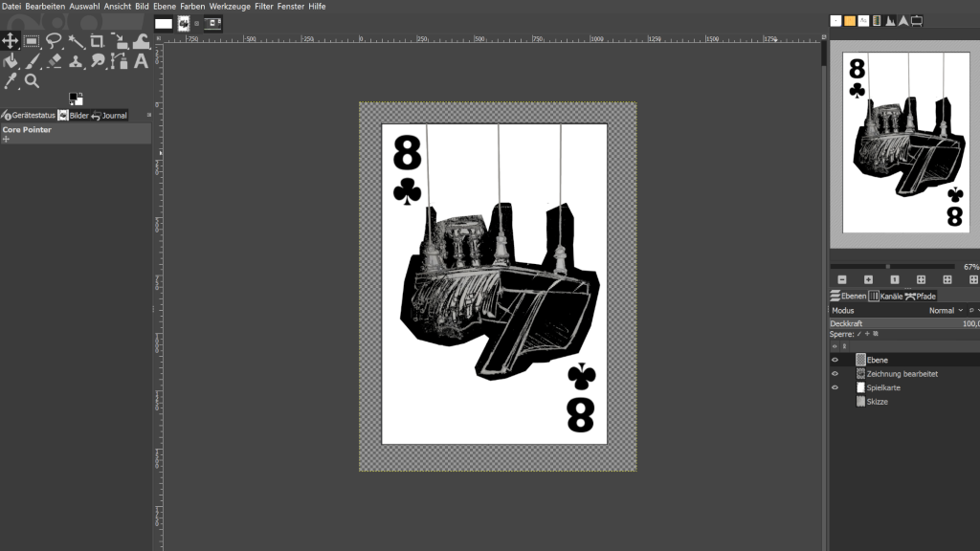The height and width of the screenshot is (551, 980).
Task: Open the Farben menu
Action: tap(191, 6)
